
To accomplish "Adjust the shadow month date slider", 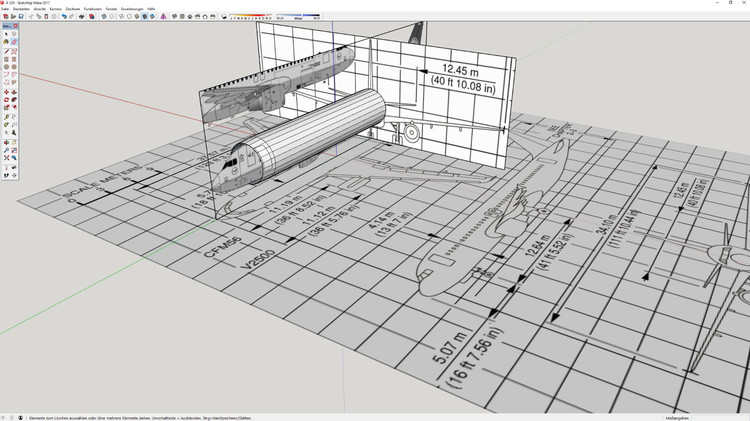I will tap(257, 16).
